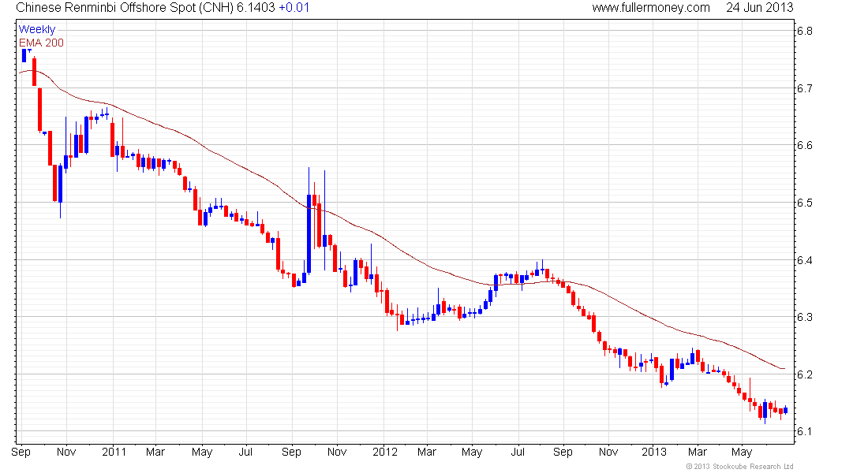868x473 pixels.
Task: Click the EMA 200 legend label
Action: (x=42, y=43)
